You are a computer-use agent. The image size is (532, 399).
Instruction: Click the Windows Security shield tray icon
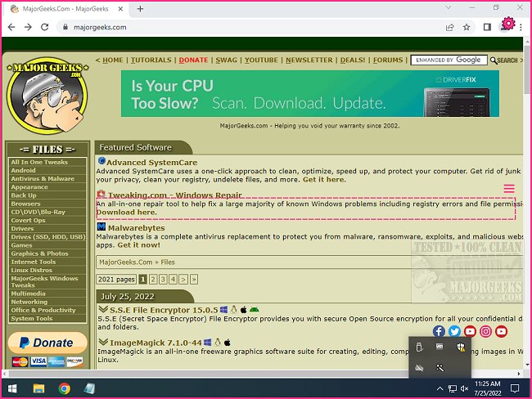click(x=461, y=347)
